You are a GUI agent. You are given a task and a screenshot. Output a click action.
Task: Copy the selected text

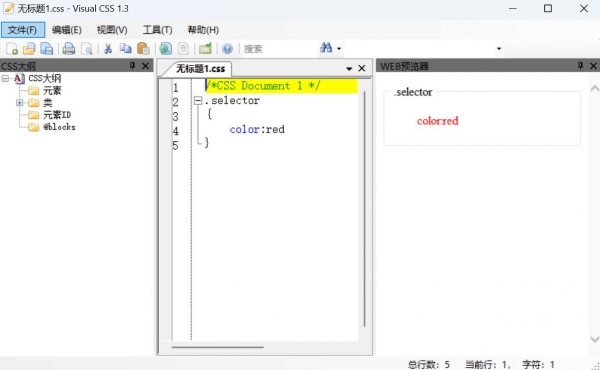(x=126, y=49)
